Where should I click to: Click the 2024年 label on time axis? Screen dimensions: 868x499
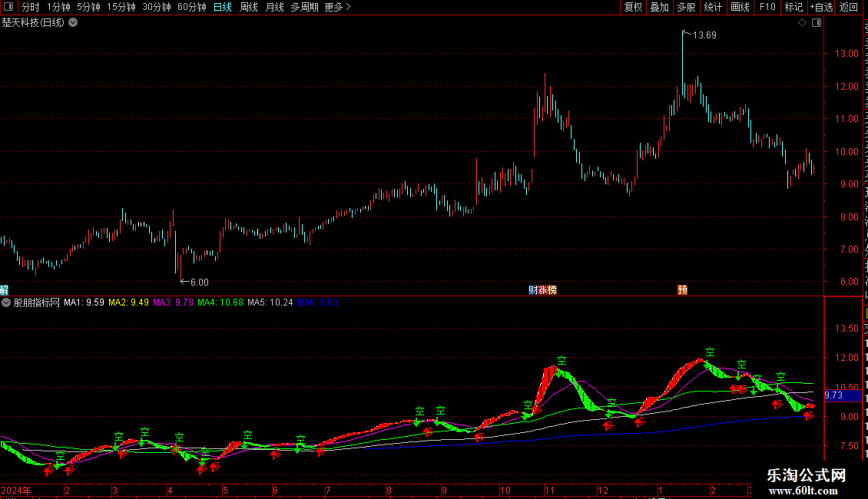(x=16, y=490)
